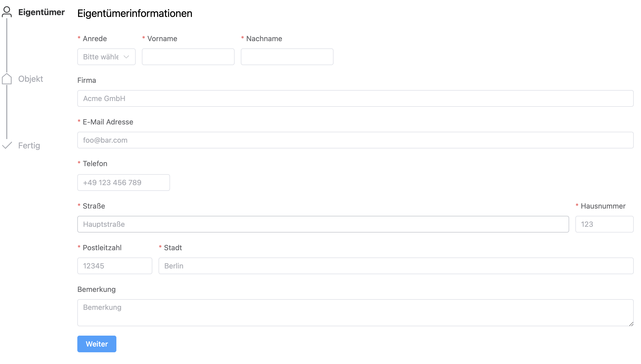
Task: Focus the Nachname input field
Action: pyautogui.click(x=287, y=57)
